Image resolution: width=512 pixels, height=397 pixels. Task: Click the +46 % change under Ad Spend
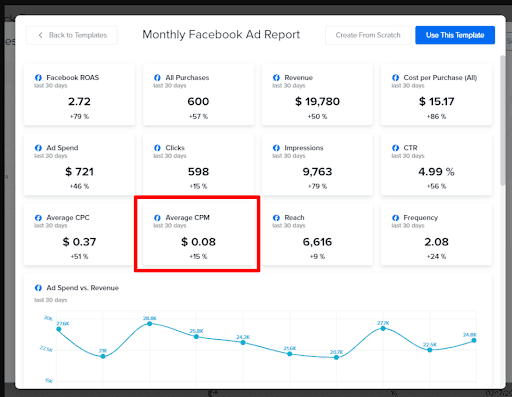click(79, 186)
